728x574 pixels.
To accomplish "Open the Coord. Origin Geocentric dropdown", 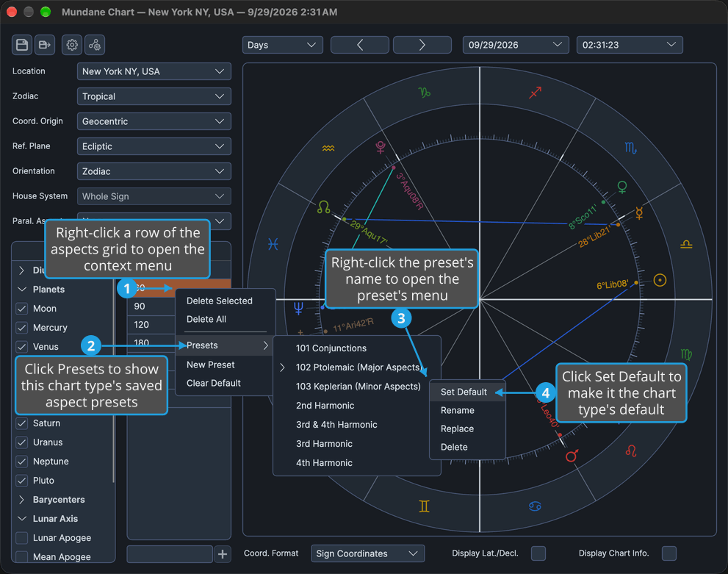I will 154,122.
